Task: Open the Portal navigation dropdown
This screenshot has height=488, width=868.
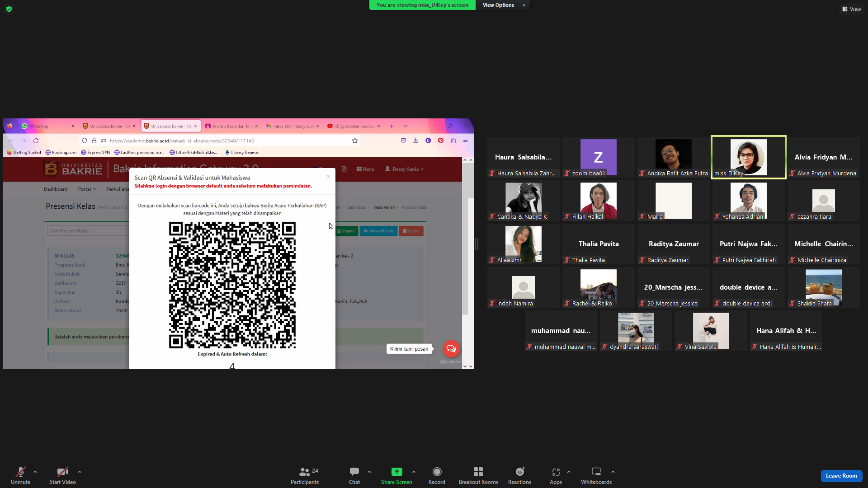Action: 87,189
